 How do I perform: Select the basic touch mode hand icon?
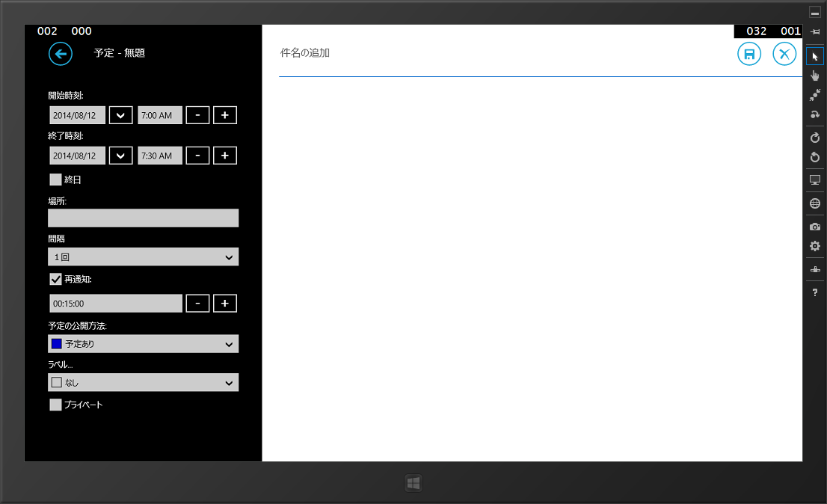tap(815, 75)
